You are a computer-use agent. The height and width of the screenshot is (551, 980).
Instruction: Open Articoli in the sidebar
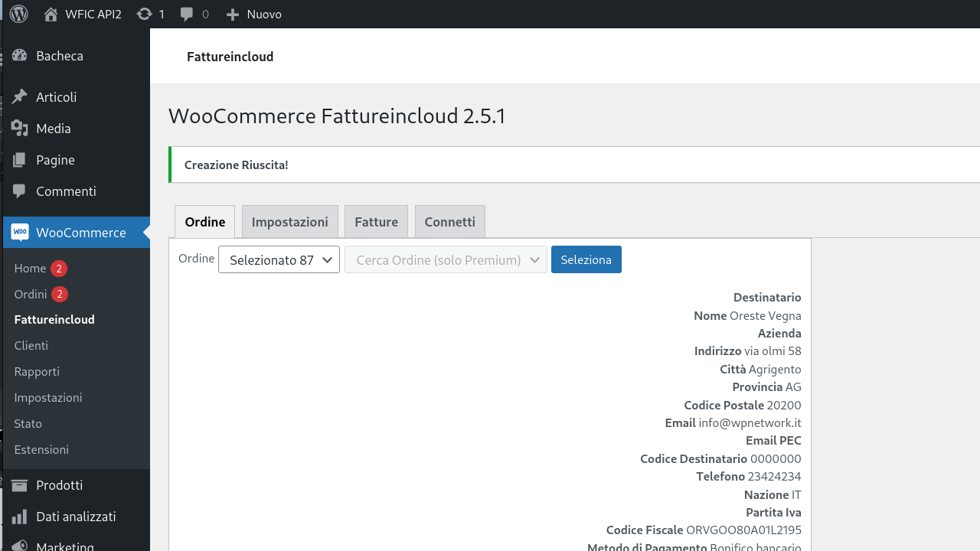57,97
